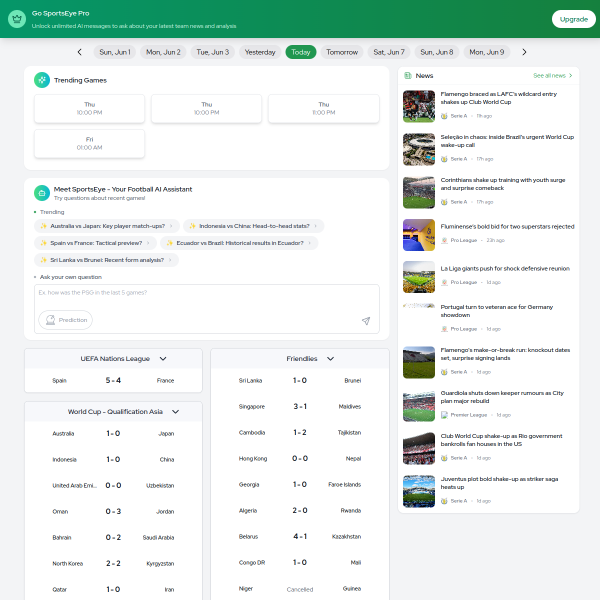Open the Sri Lanka 1-0 Brunei match

pyautogui.click(x=300, y=380)
